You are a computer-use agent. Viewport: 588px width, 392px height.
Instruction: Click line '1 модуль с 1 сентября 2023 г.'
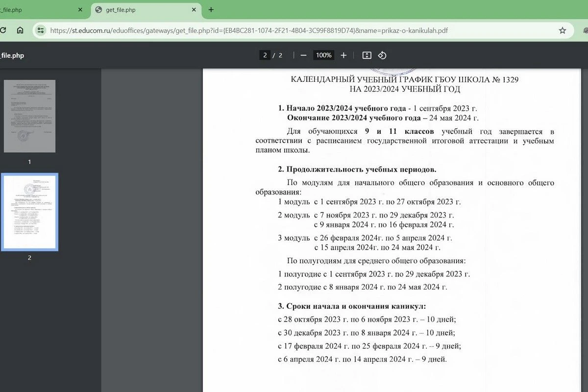(369, 201)
